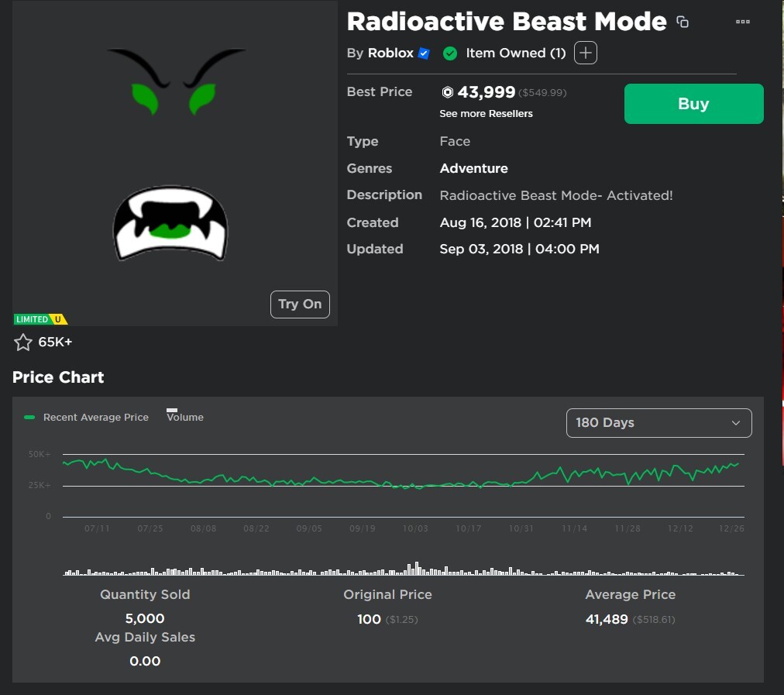Click the verified badge next to Roblox
The height and width of the screenshot is (695, 784).
(x=422, y=53)
